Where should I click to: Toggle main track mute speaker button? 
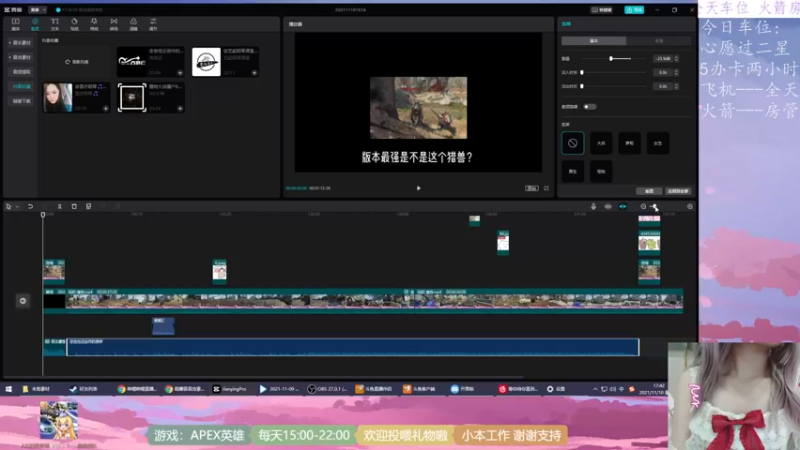pyautogui.click(x=22, y=301)
